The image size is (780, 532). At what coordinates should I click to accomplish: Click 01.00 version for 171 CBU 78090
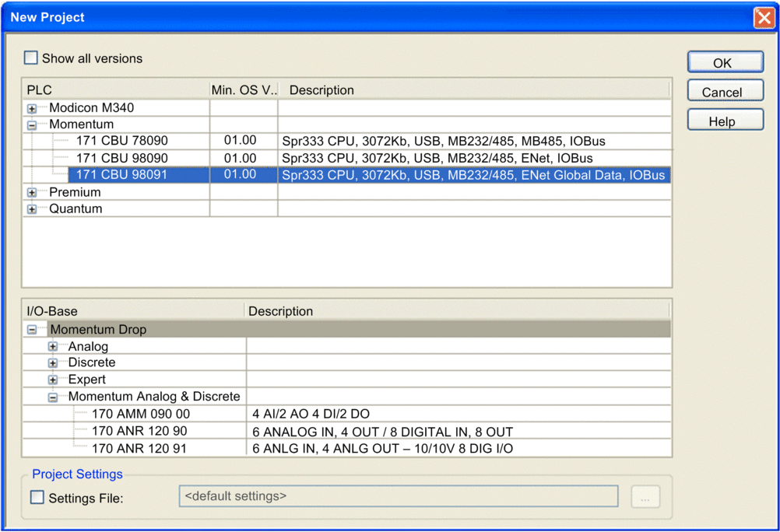point(241,140)
